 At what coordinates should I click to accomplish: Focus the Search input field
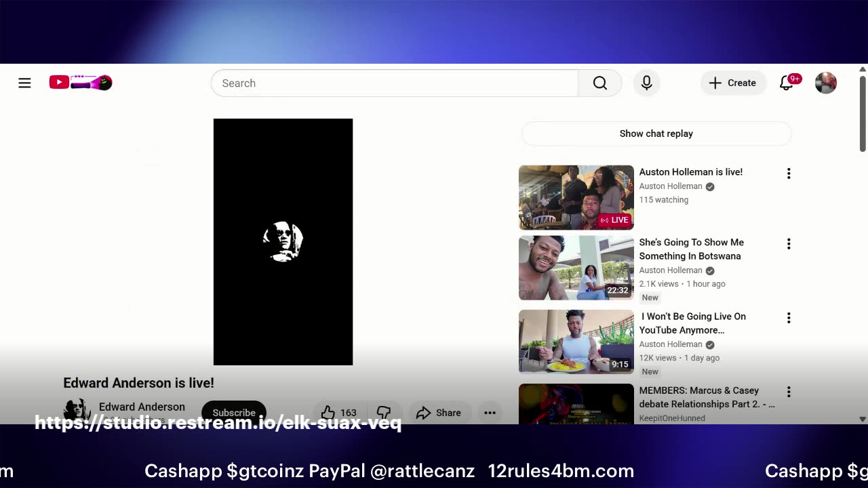[395, 83]
